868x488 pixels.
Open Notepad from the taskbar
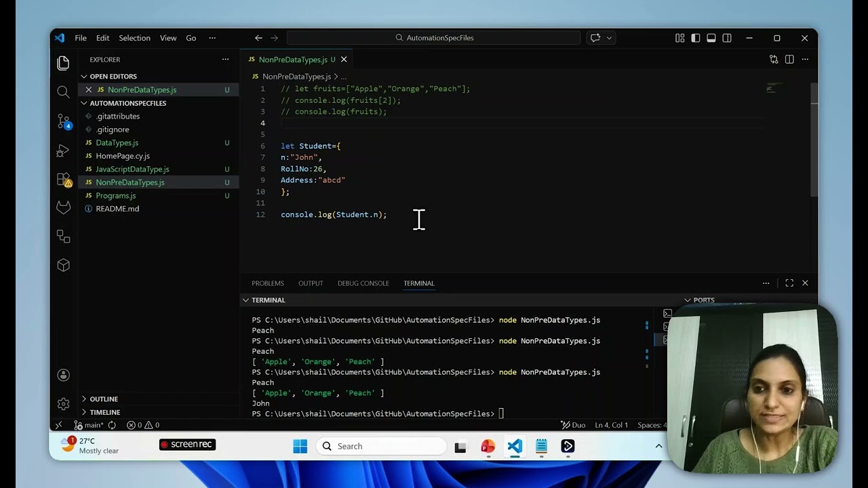541,446
